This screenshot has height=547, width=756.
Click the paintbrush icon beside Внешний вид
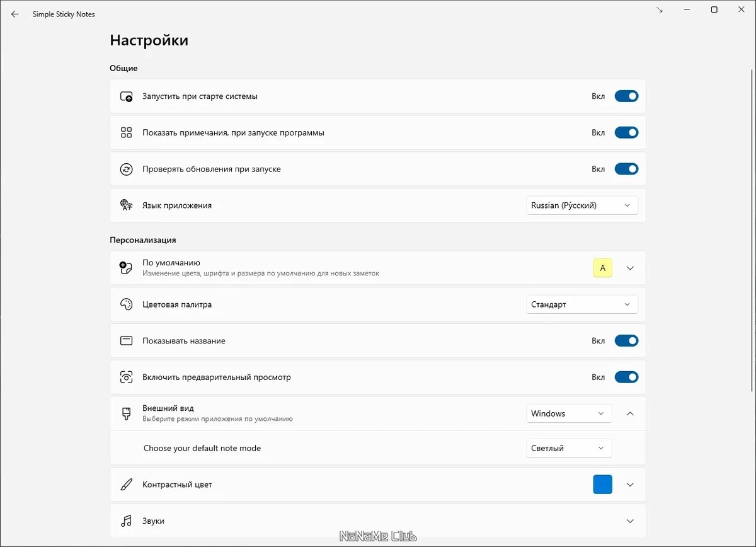[x=126, y=413]
